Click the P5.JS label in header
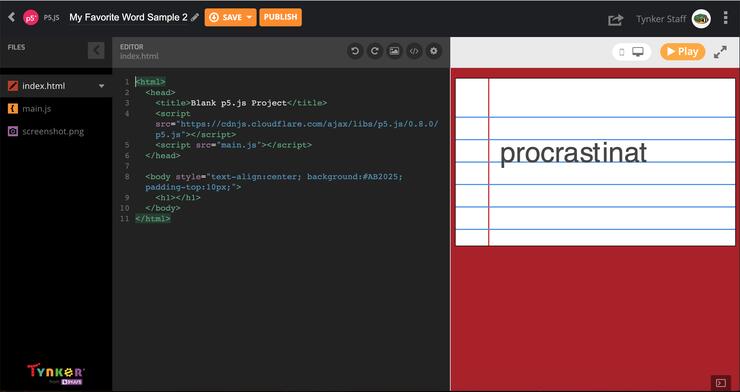740x392 pixels. click(x=51, y=18)
